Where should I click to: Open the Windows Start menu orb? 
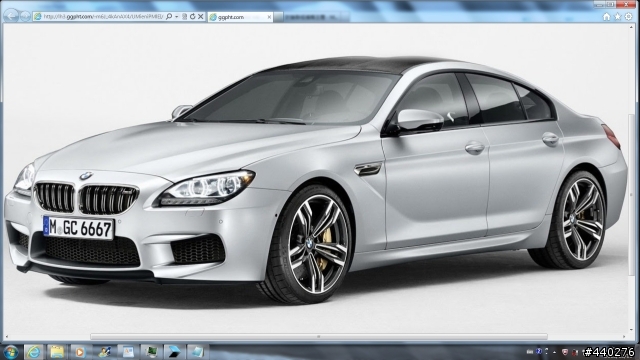click(11, 352)
